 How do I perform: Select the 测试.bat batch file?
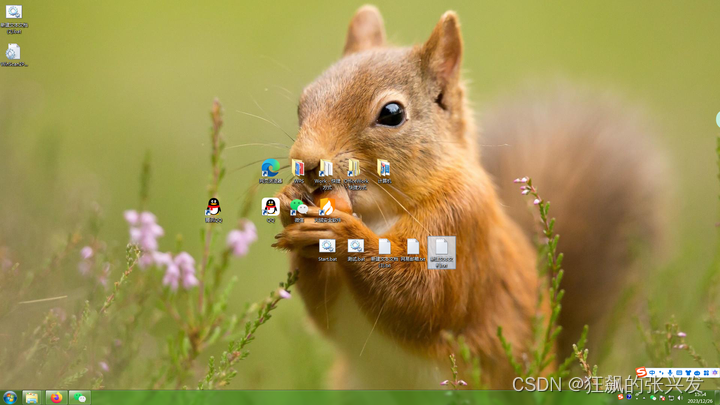pos(356,250)
